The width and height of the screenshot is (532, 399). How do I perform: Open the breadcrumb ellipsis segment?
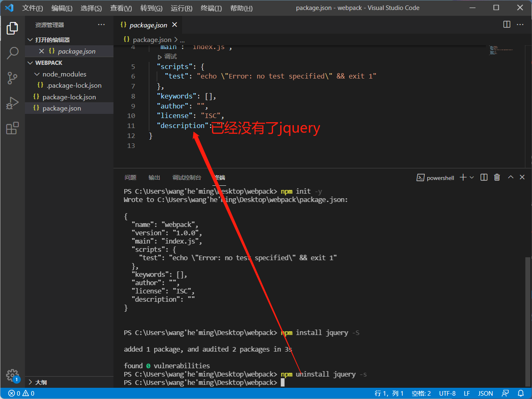pyautogui.click(x=182, y=40)
